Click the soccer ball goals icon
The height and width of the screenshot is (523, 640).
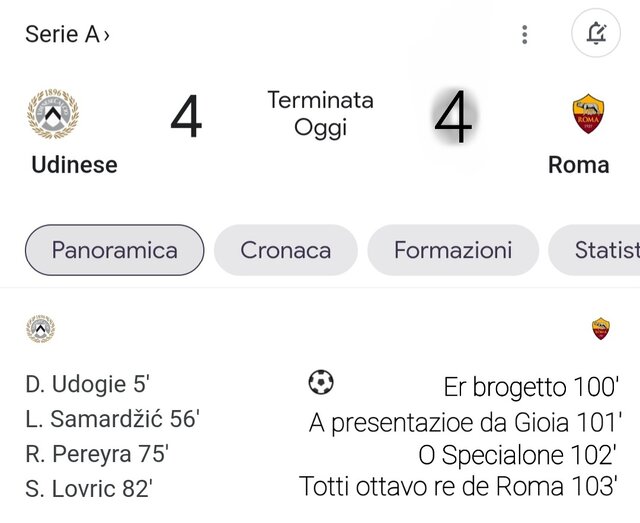(x=321, y=382)
